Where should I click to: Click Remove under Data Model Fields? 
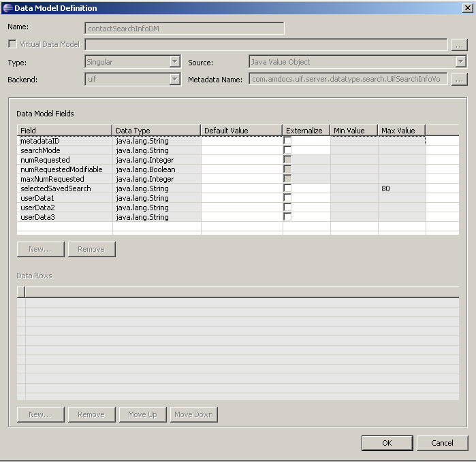click(91, 249)
